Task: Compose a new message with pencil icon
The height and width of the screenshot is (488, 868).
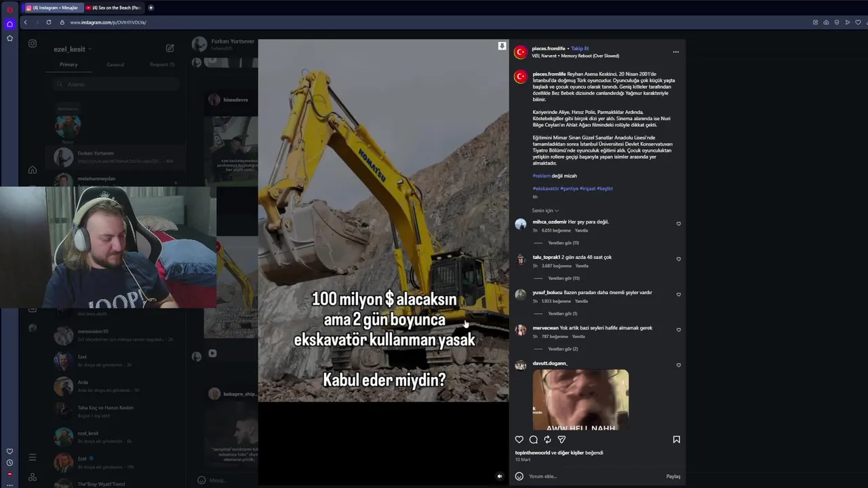Action: click(170, 48)
